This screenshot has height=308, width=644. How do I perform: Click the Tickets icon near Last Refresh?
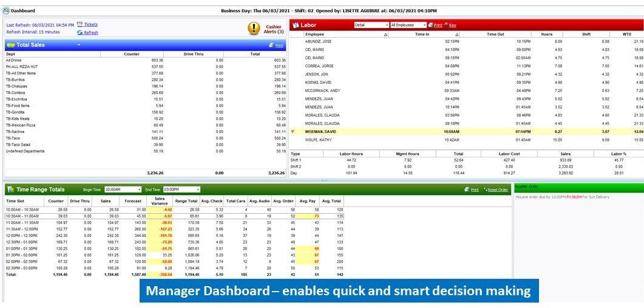pyautogui.click(x=80, y=25)
